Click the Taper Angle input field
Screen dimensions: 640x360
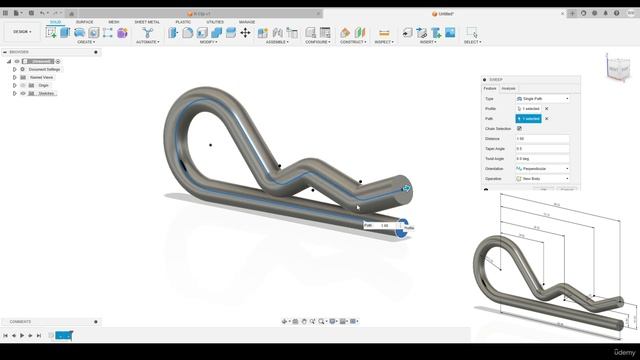542,149
